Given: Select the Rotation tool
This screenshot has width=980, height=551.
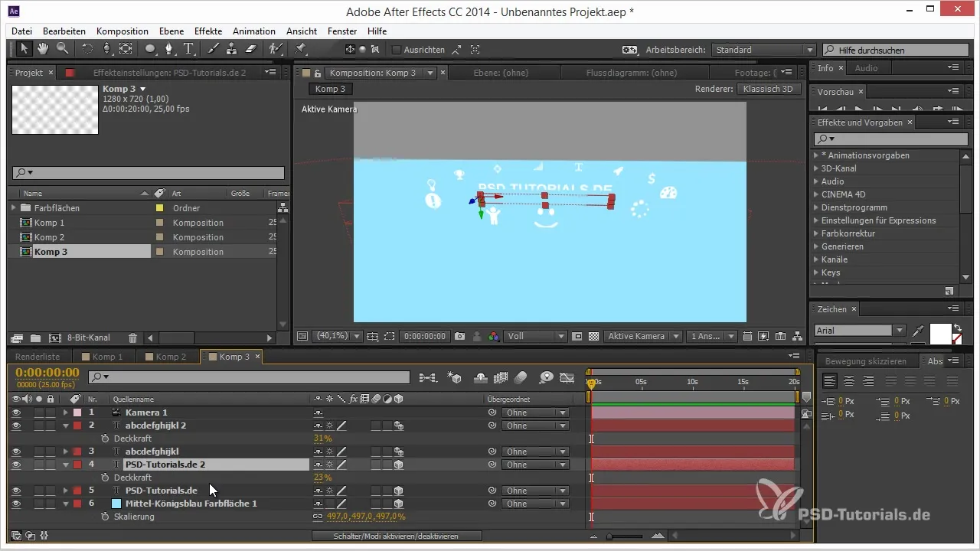Looking at the screenshot, I should (87, 49).
